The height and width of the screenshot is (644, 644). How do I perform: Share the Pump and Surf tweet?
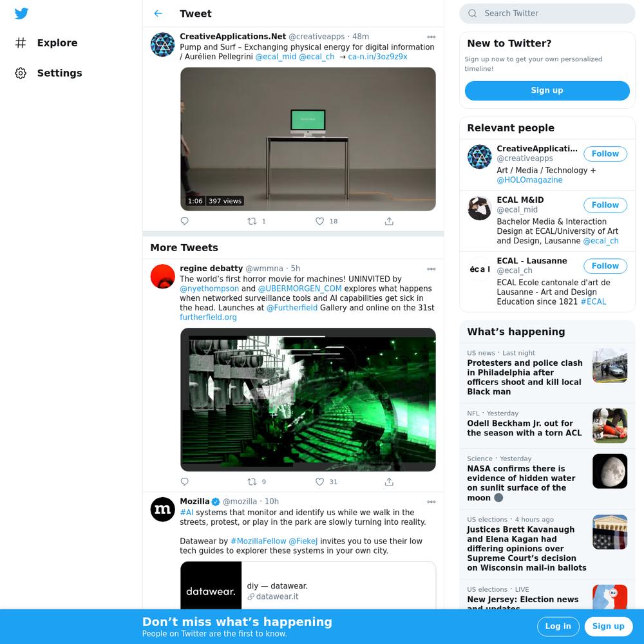coord(389,221)
